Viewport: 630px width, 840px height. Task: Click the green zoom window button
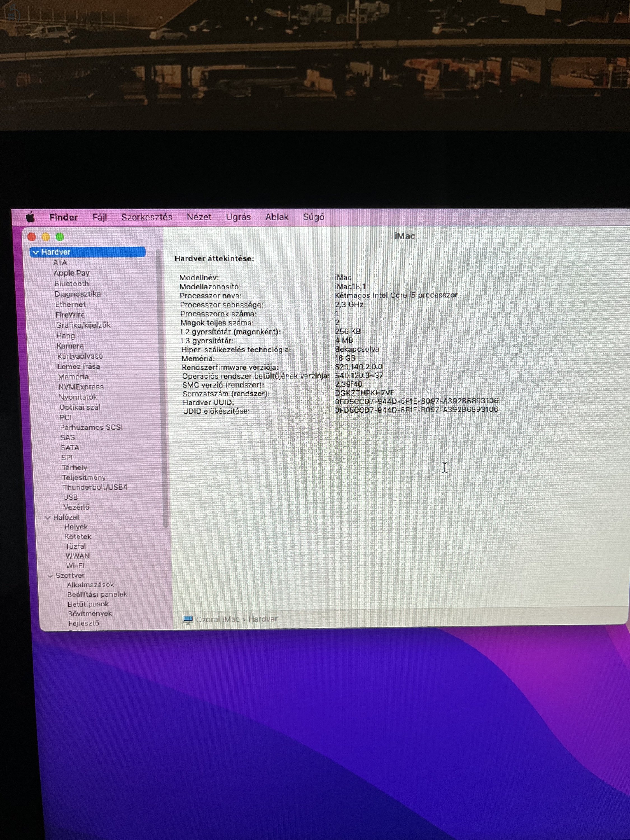[x=60, y=237]
